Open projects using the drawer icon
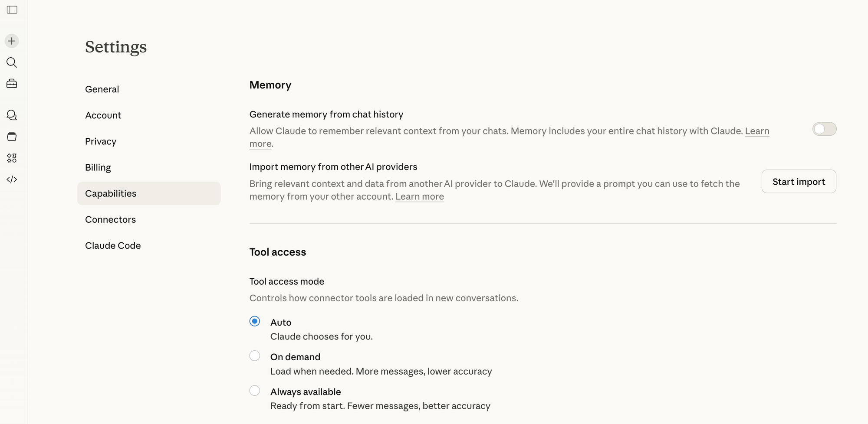 pyautogui.click(x=12, y=136)
